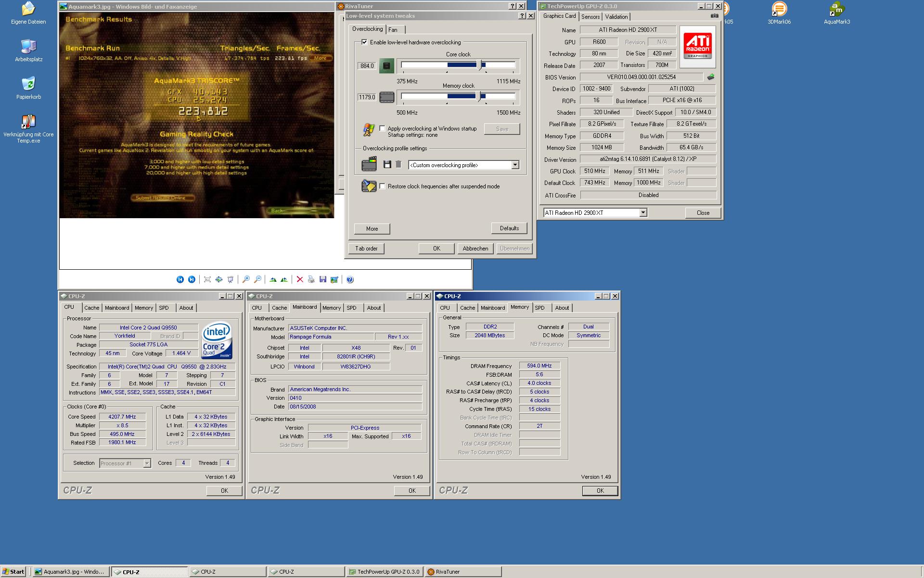Enable Apply overclocking at Windows startup
This screenshot has width=924, height=578.
tap(383, 129)
